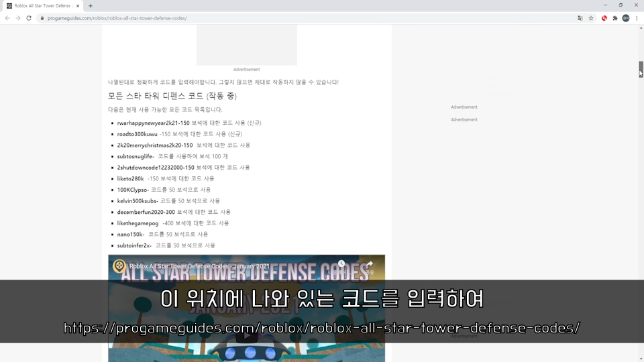Open the extensions puzzle icon
The height and width of the screenshot is (362, 644).
(x=615, y=18)
